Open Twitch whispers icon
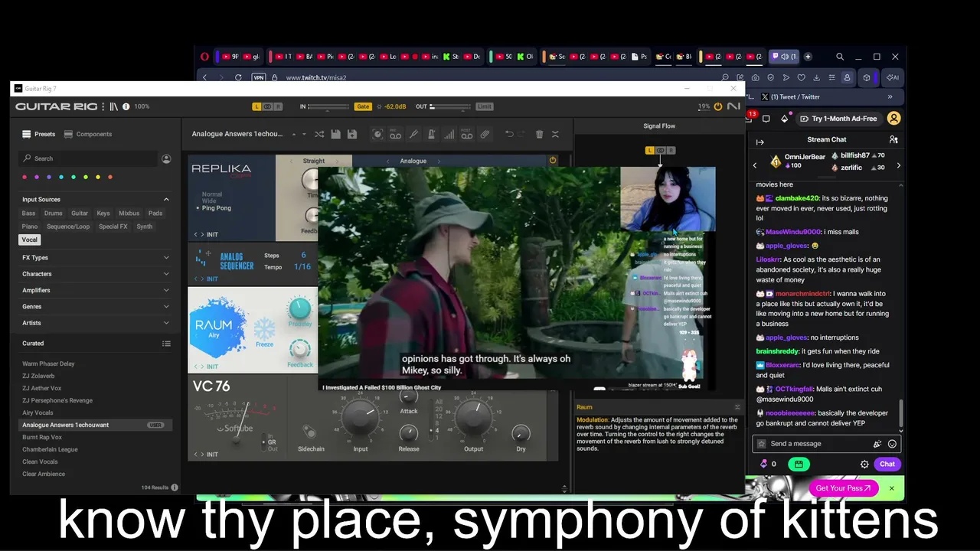Screen dimensions: 980x551 coord(766,119)
